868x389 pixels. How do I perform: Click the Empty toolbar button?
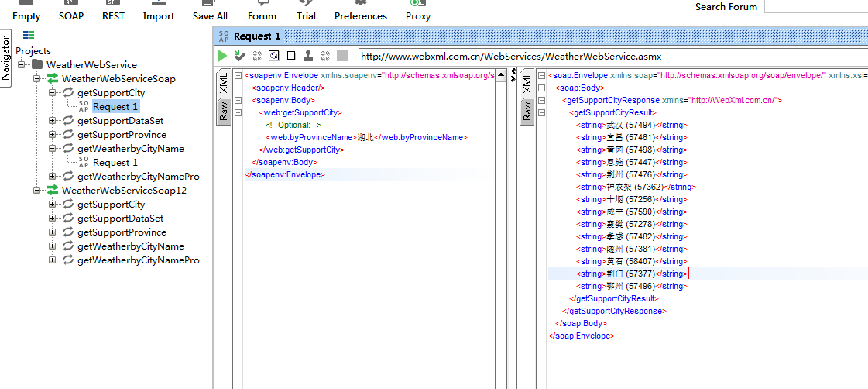[x=26, y=11]
